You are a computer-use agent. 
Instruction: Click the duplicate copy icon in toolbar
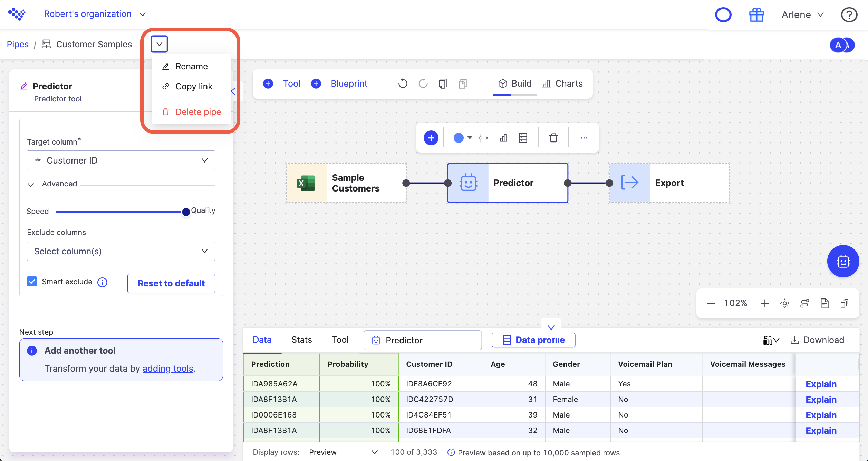pyautogui.click(x=443, y=84)
